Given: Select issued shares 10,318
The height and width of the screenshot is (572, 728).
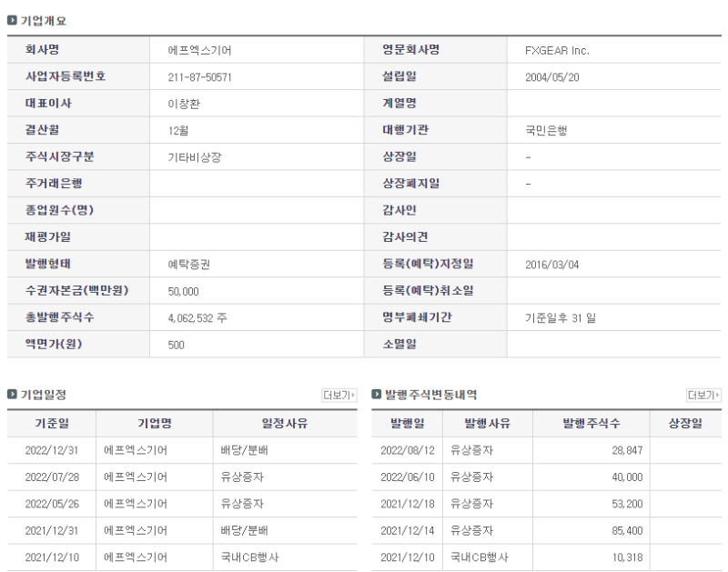Looking at the screenshot, I should (x=627, y=557).
